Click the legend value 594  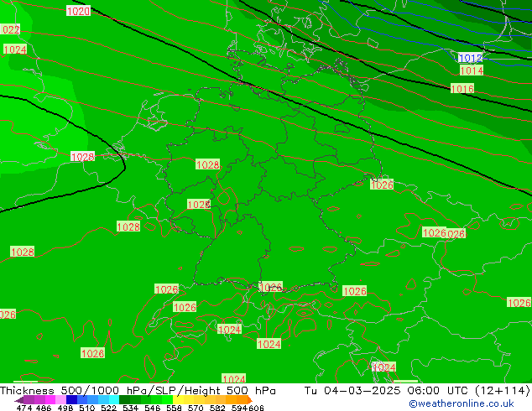point(239,408)
